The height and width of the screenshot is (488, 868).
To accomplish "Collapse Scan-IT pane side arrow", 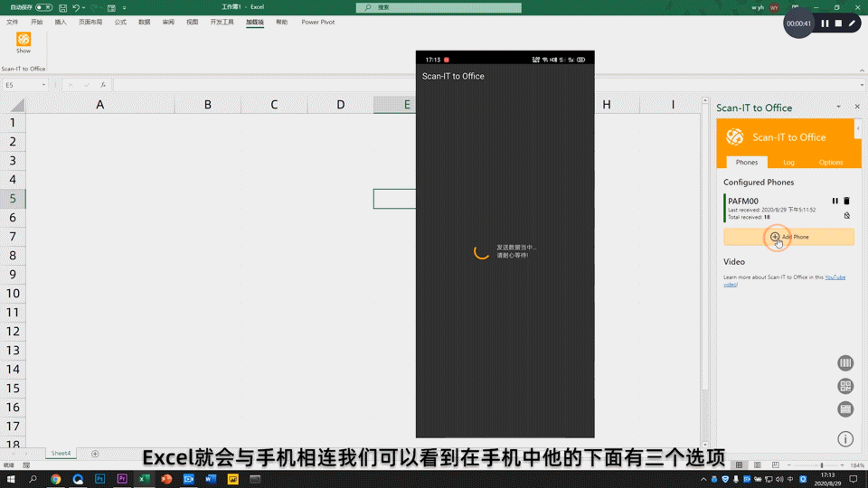I will pyautogui.click(x=858, y=129).
